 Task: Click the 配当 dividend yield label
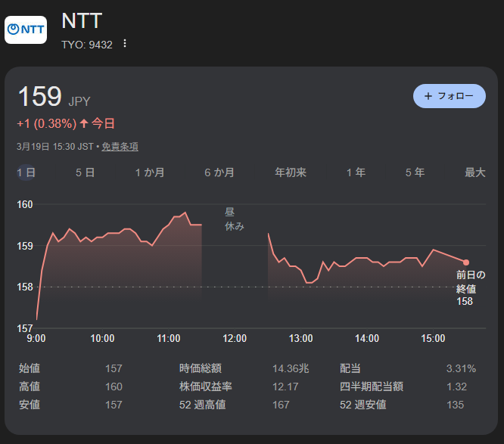350,368
